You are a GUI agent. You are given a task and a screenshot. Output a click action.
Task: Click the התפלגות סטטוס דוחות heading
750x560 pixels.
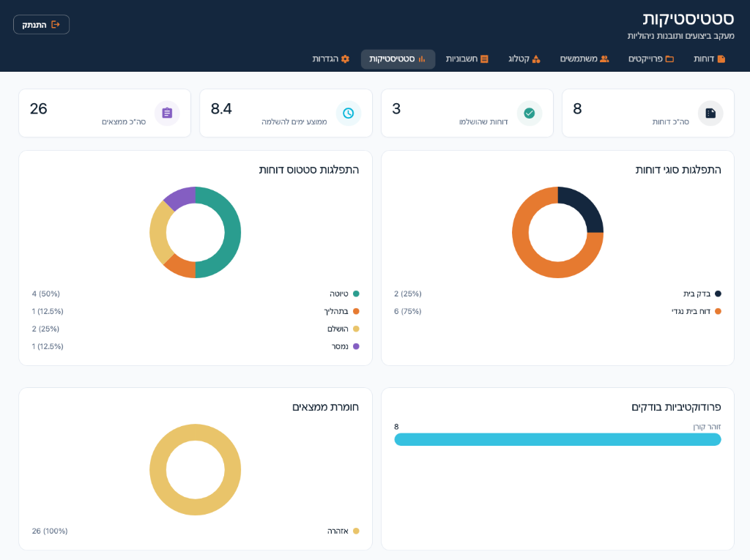pyautogui.click(x=309, y=170)
